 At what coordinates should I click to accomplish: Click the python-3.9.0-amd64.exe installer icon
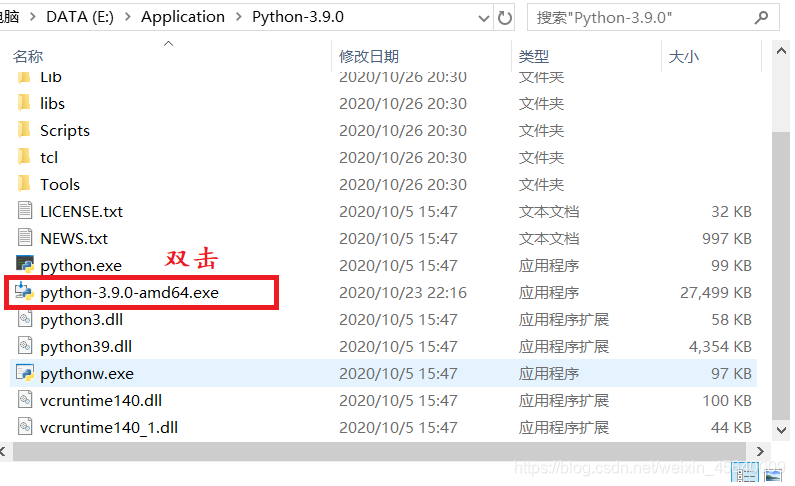click(24, 291)
